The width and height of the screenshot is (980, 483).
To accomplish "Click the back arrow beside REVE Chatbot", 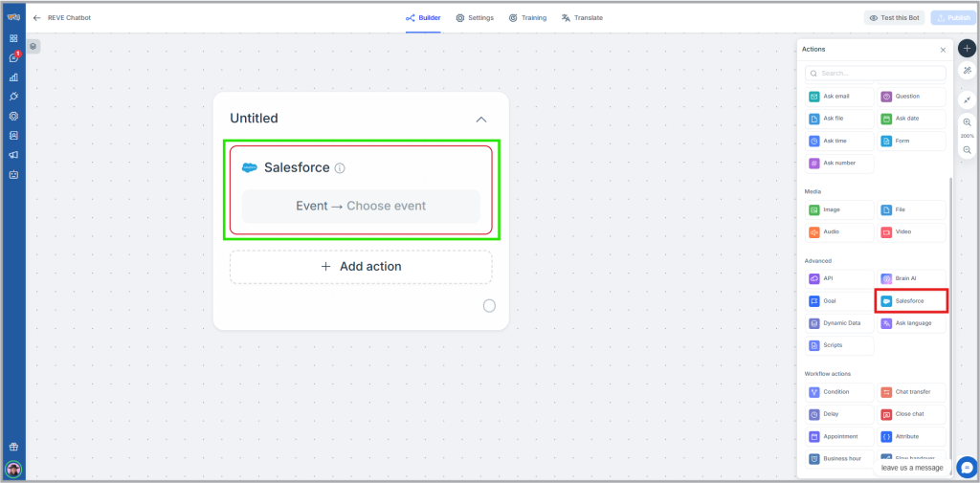I will [37, 18].
